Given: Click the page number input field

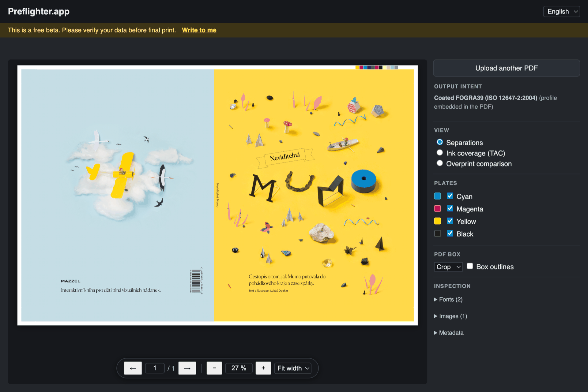Looking at the screenshot, I should [x=155, y=368].
